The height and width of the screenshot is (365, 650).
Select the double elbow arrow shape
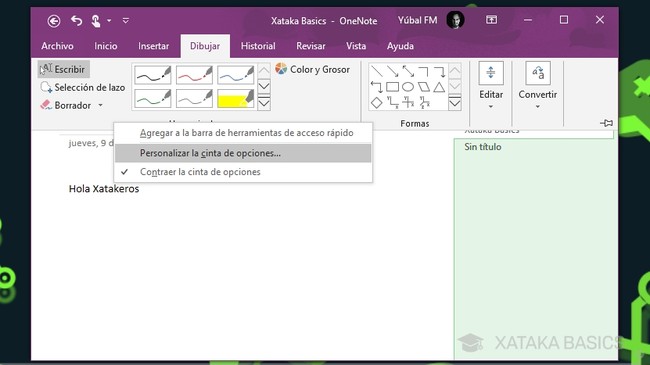[x=377, y=87]
